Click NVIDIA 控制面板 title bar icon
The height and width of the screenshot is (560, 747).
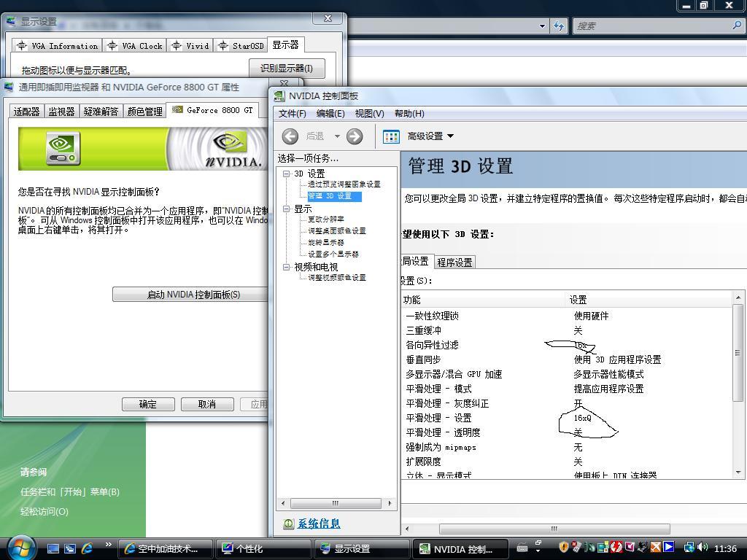pos(279,96)
